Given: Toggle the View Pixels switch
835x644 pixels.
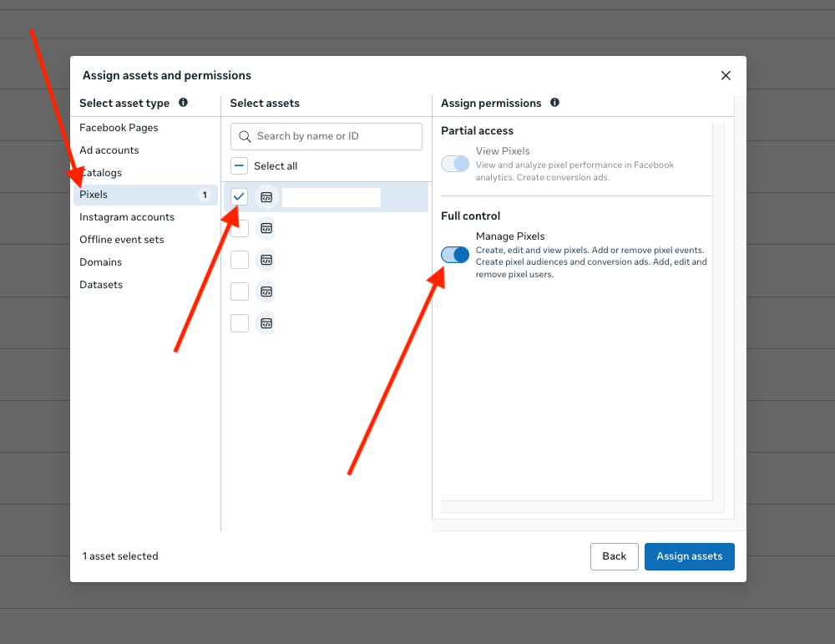Looking at the screenshot, I should pyautogui.click(x=455, y=164).
